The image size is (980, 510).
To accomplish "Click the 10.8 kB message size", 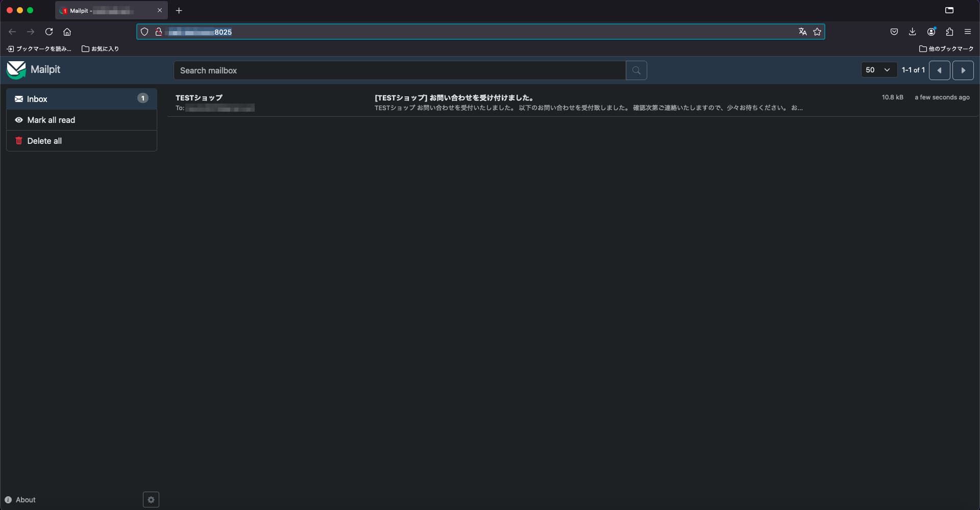I will pyautogui.click(x=892, y=97).
